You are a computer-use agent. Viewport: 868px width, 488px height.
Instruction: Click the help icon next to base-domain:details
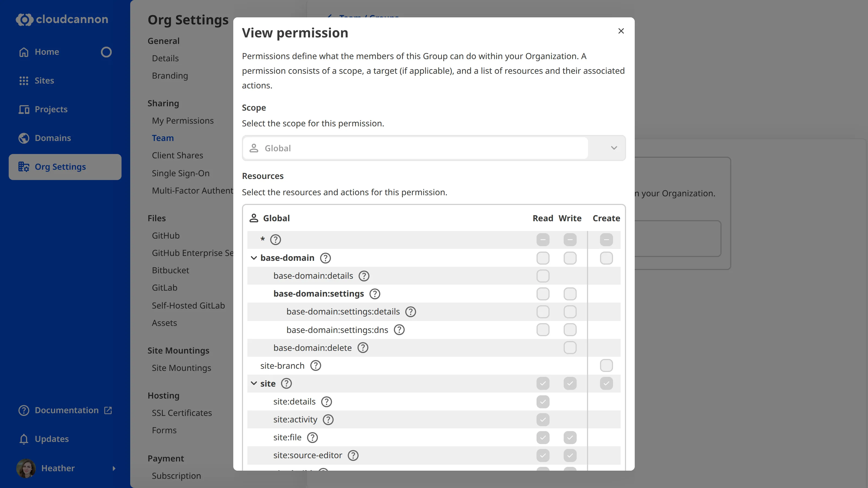coord(364,276)
